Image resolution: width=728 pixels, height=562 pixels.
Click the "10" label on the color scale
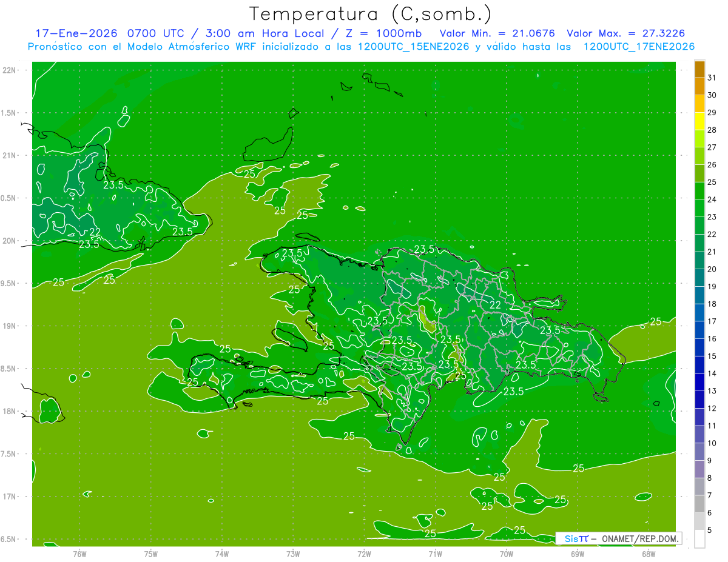coord(712,443)
